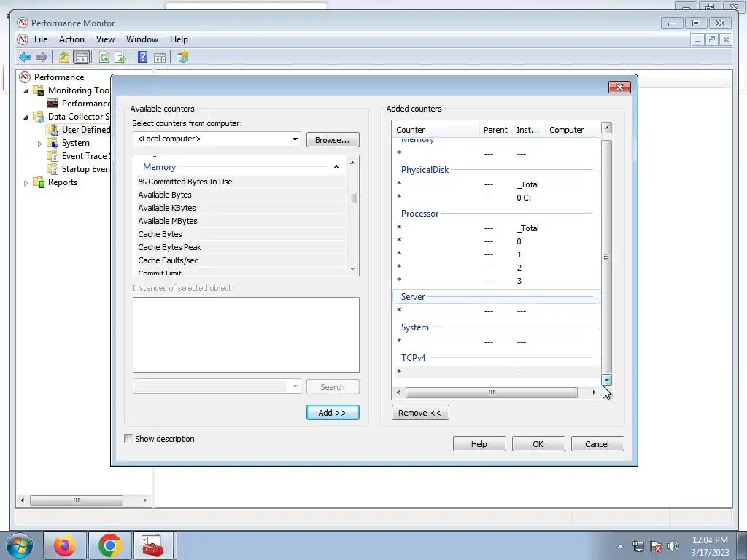Image resolution: width=747 pixels, height=560 pixels.
Task: Click the Export List toolbar icon
Action: coord(120,58)
